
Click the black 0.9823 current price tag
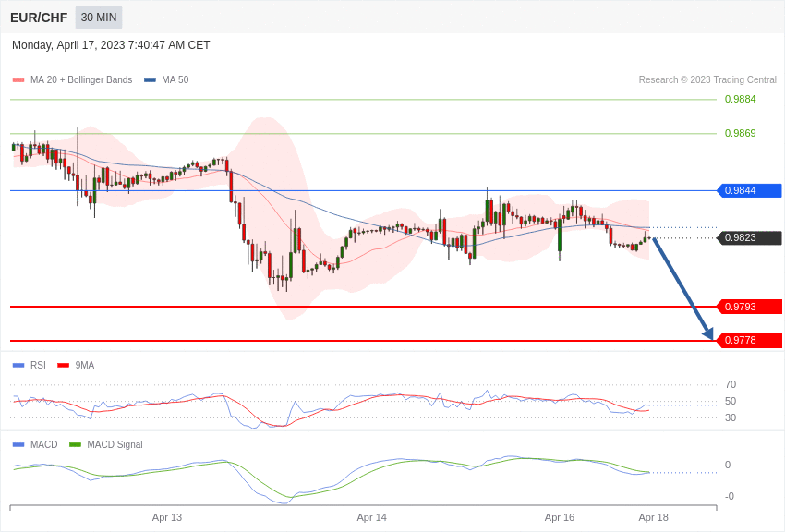pos(750,237)
